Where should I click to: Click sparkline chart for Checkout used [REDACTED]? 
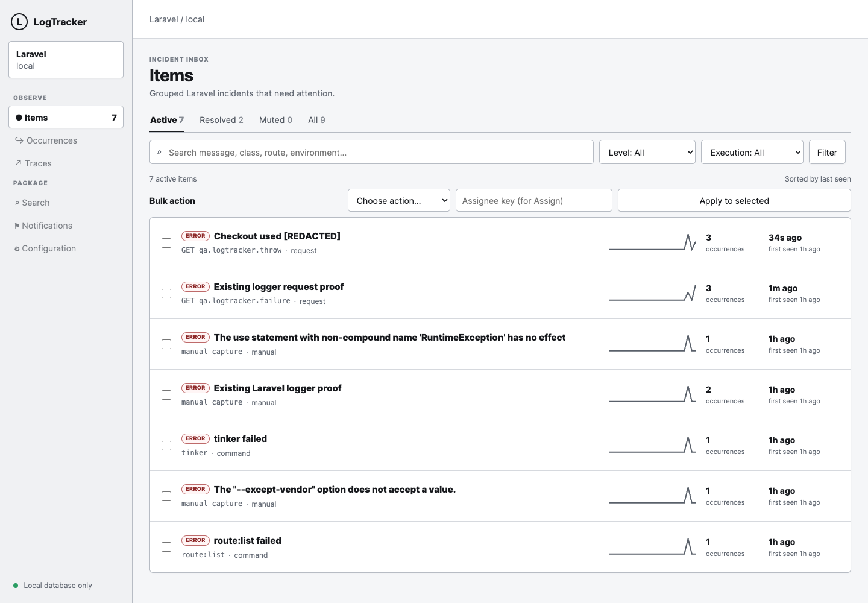tap(652, 242)
